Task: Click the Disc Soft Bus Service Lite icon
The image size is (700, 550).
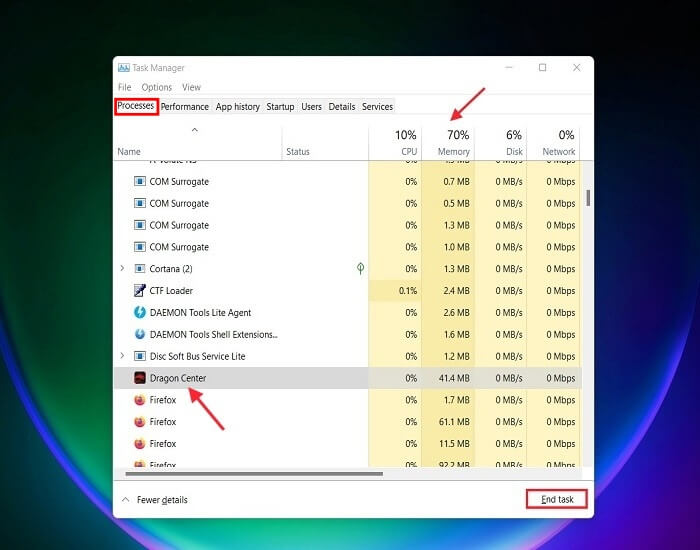Action: click(140, 356)
